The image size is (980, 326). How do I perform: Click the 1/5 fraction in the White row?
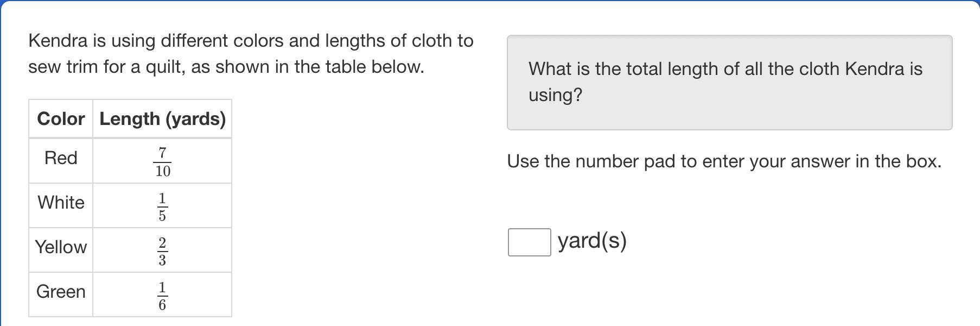(x=162, y=206)
